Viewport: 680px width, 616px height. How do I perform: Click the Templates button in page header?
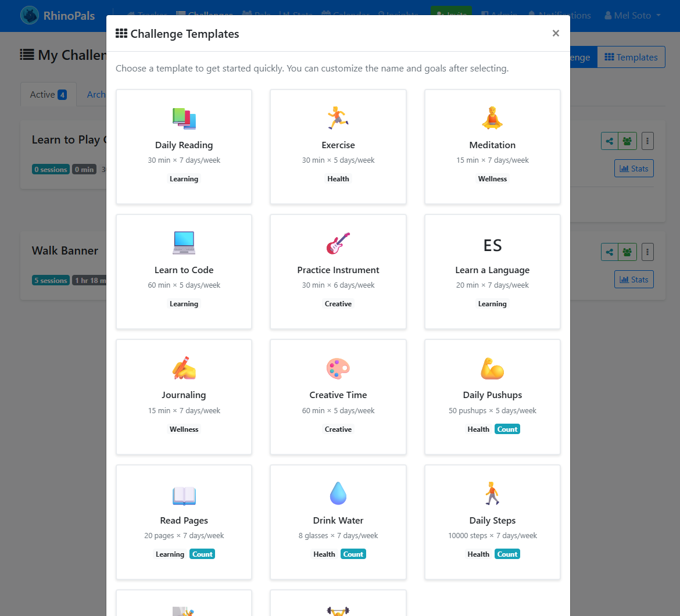(631, 57)
